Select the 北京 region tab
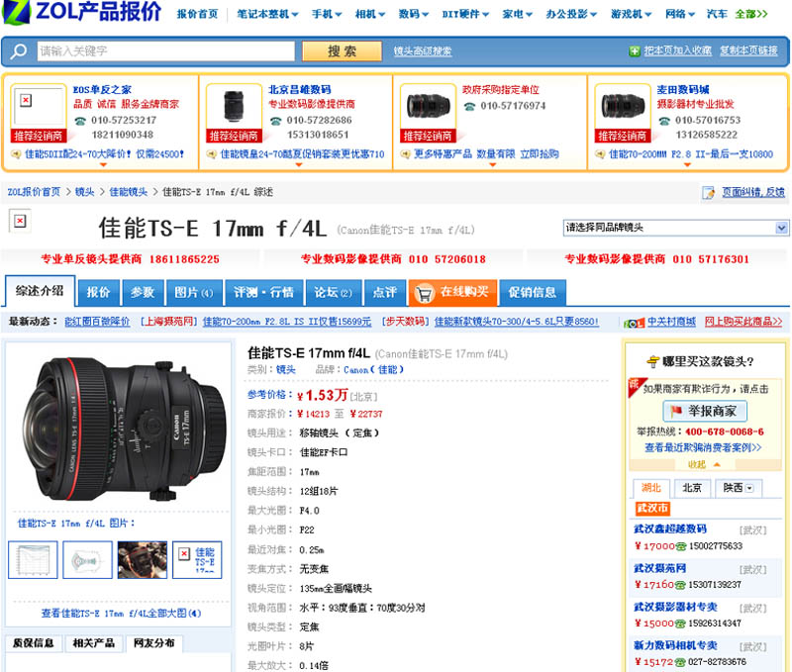792x672 pixels. click(692, 488)
